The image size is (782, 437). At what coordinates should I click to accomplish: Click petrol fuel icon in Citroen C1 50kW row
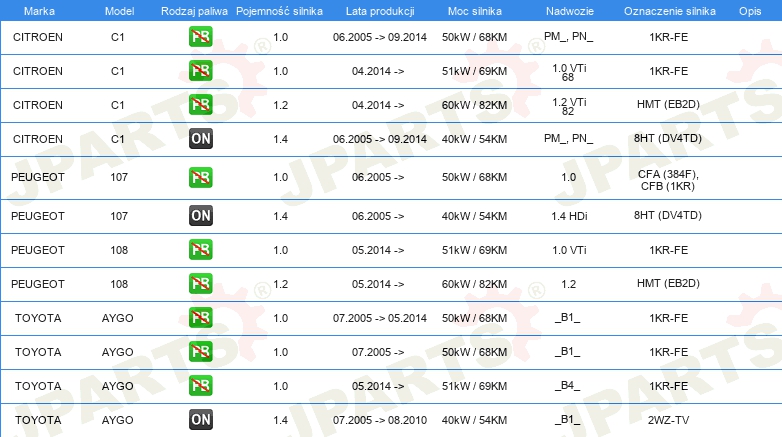(200, 37)
